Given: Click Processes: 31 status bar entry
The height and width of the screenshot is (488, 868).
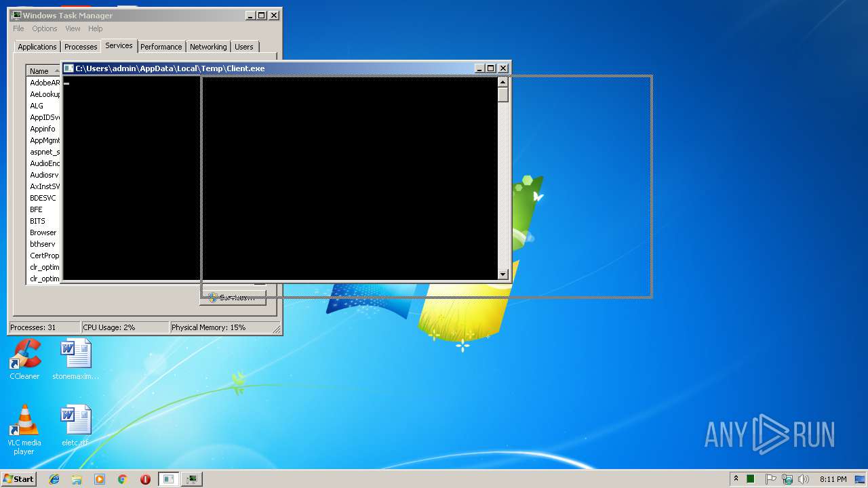Looking at the screenshot, I should click(x=44, y=327).
